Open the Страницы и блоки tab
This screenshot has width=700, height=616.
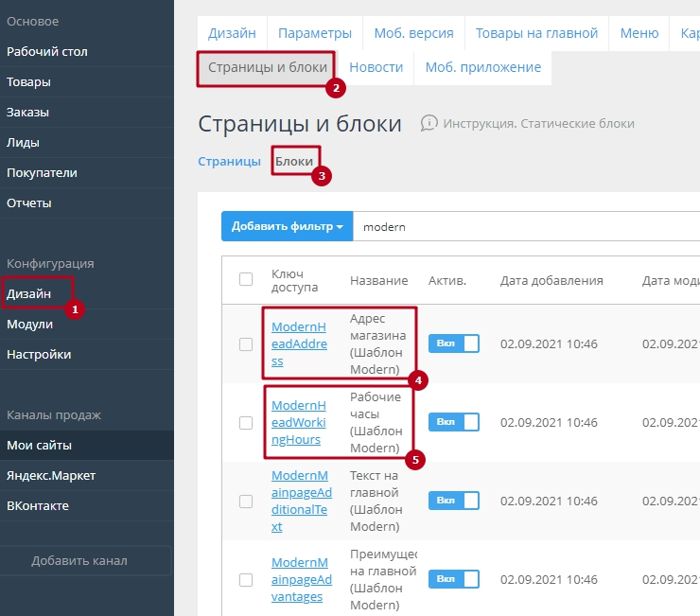[x=267, y=67]
